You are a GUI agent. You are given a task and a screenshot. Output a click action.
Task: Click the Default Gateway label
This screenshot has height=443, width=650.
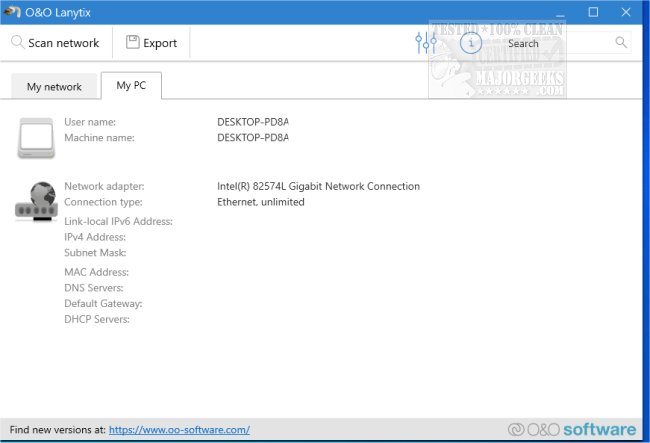[x=103, y=304]
